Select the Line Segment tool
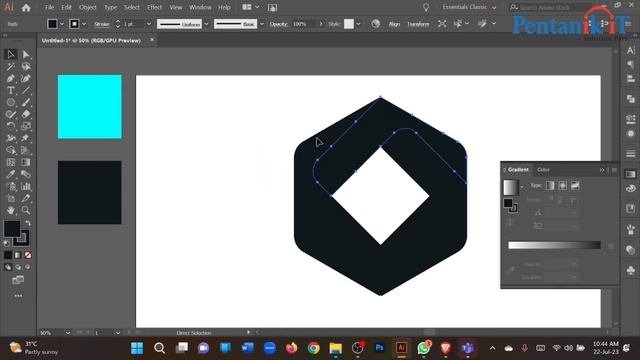 [26, 90]
